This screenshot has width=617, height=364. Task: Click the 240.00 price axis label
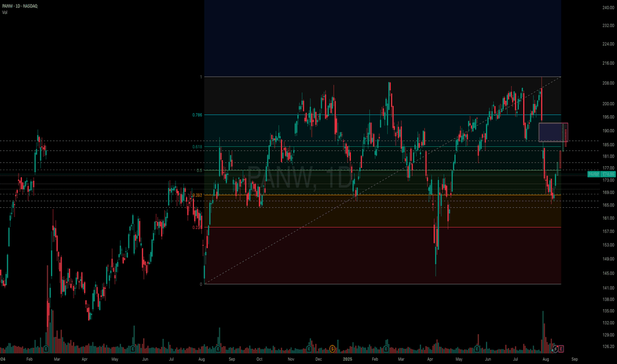coord(608,8)
